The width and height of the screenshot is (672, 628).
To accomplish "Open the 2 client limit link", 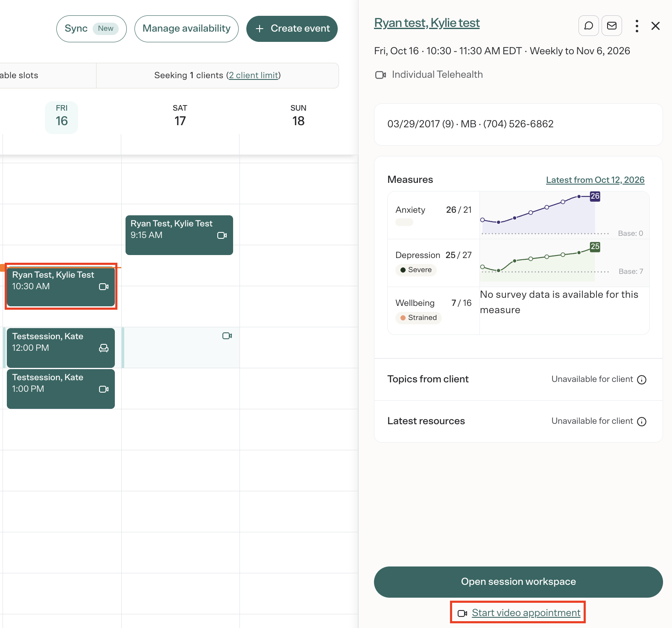I will pos(254,75).
